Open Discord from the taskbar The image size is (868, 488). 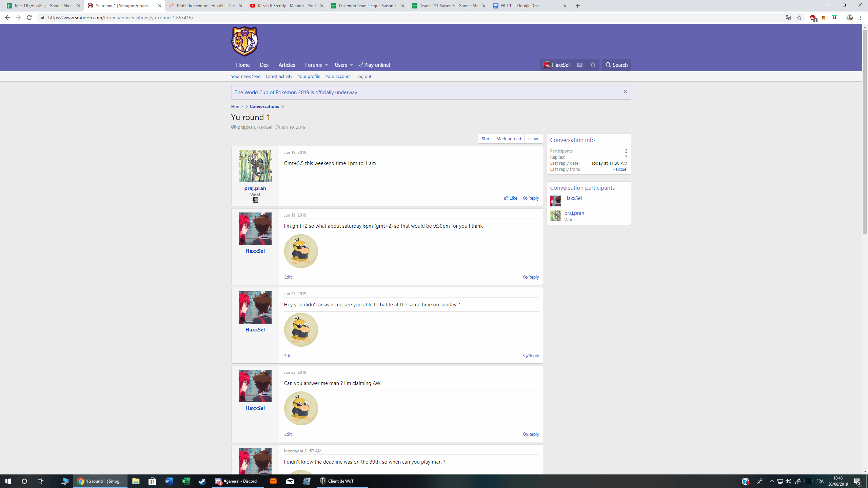click(x=237, y=481)
